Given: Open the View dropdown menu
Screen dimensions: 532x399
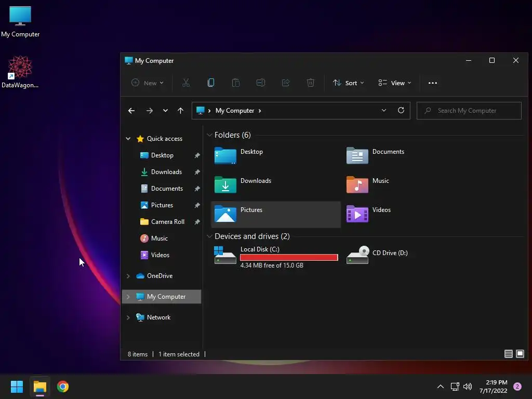Looking at the screenshot, I should click(x=395, y=83).
